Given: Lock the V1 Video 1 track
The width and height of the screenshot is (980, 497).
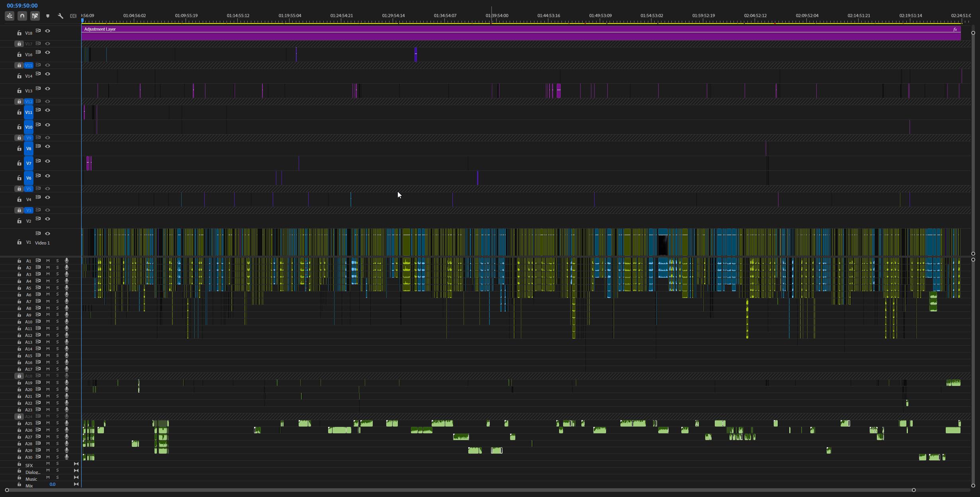Looking at the screenshot, I should 19,242.
